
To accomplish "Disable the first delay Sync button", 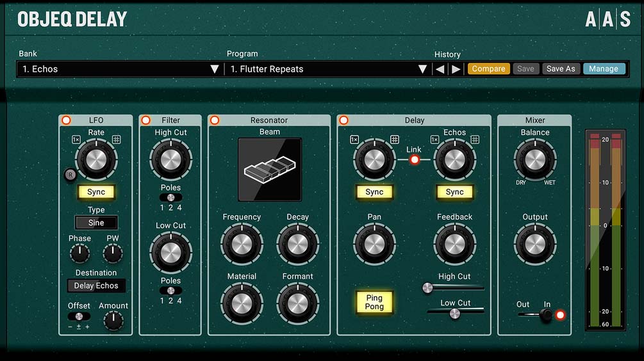I will click(374, 192).
